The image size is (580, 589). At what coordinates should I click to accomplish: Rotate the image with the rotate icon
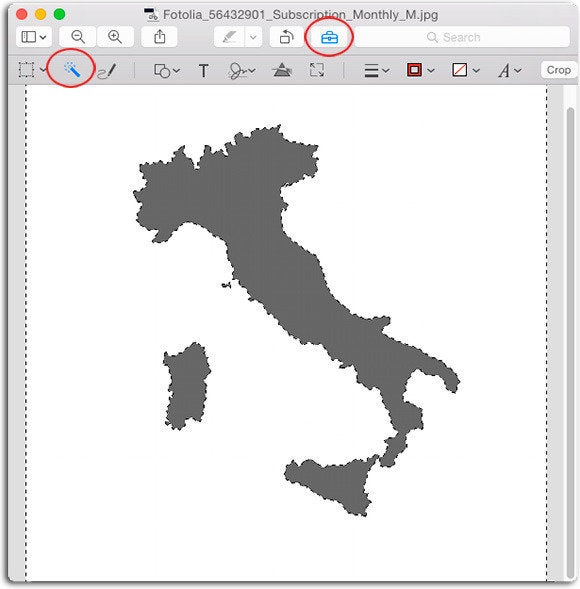(286, 37)
